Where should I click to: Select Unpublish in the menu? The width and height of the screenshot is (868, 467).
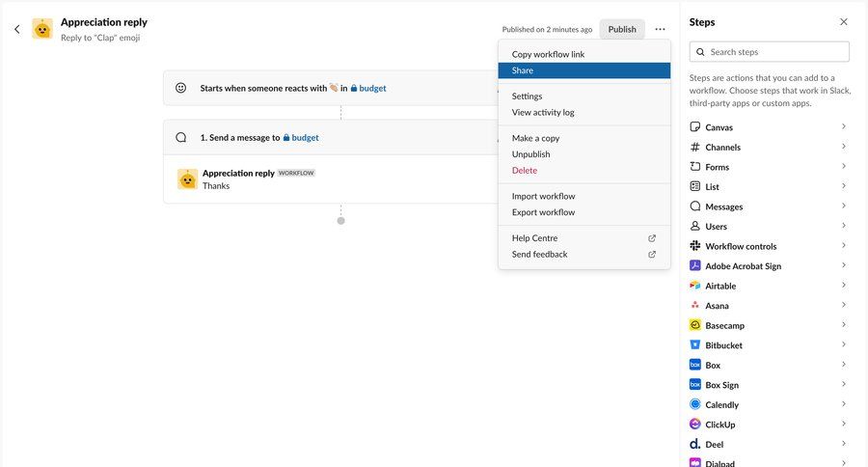[584, 154]
